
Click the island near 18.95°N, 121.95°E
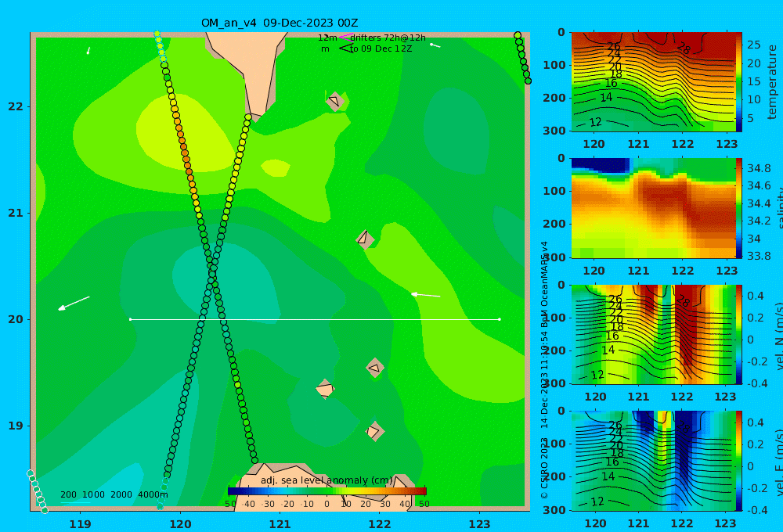(x=374, y=431)
